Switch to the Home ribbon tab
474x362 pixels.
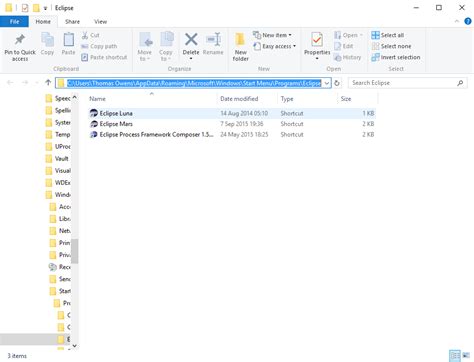[43, 22]
